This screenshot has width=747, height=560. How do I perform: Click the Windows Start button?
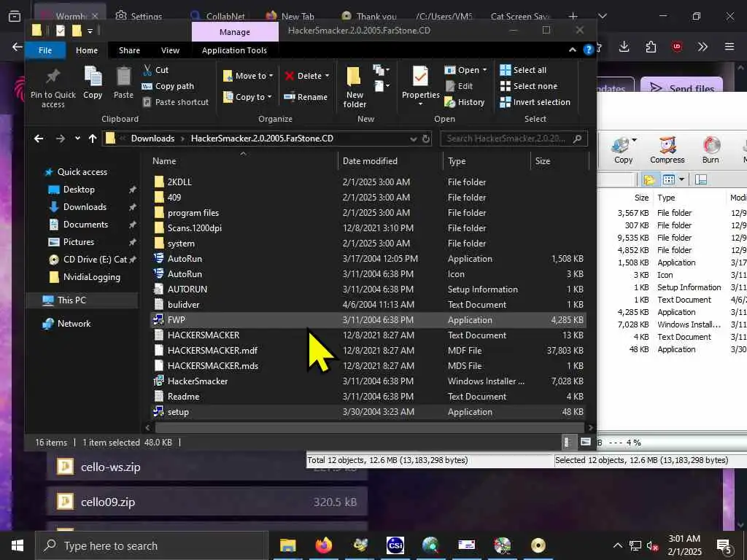18,545
